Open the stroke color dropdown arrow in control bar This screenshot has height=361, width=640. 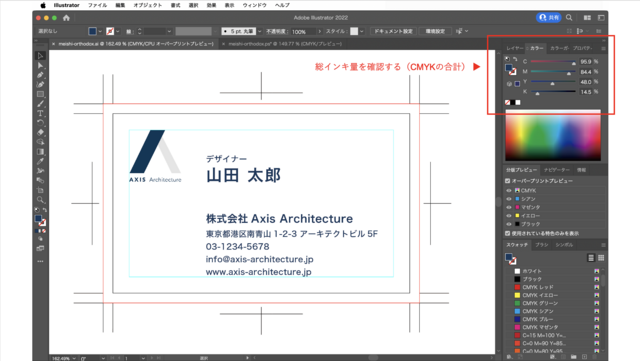click(x=118, y=31)
